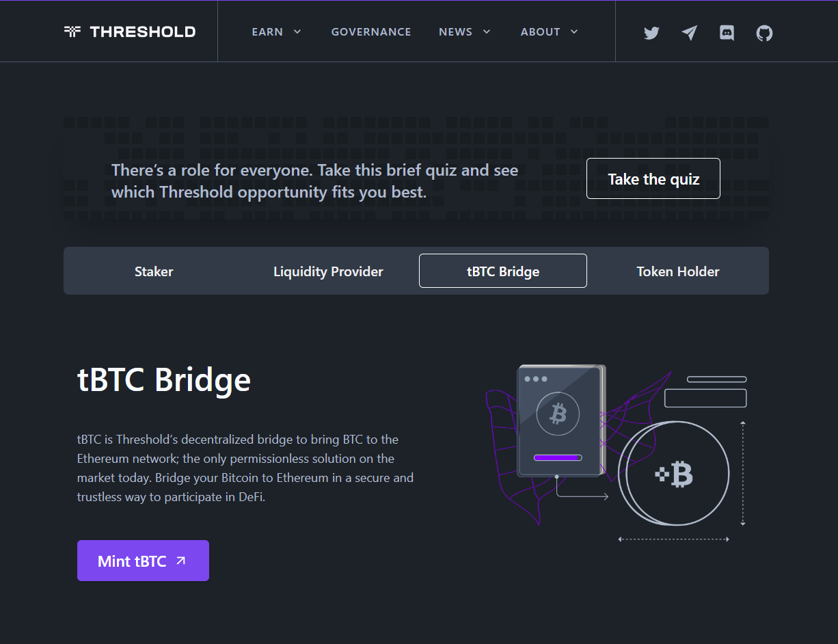Expand the ABOUT dropdown
The image size is (838, 644).
(x=549, y=31)
